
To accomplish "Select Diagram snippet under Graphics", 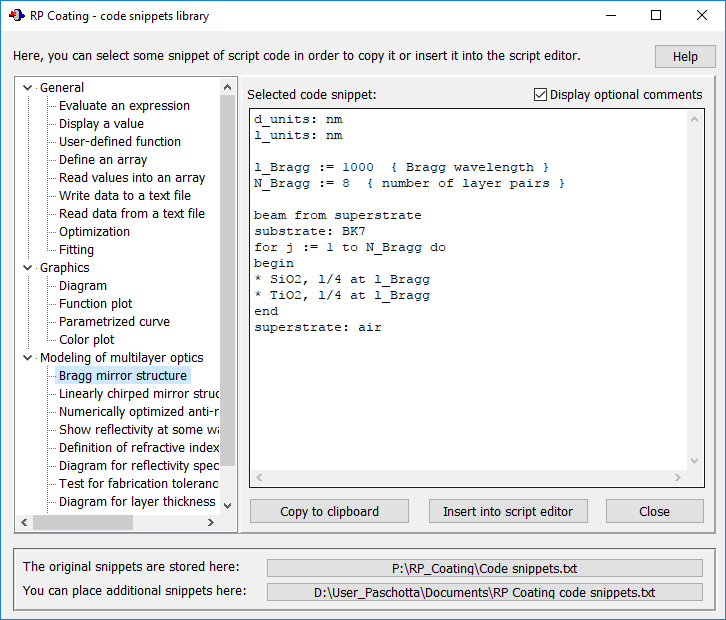I will tap(82, 286).
